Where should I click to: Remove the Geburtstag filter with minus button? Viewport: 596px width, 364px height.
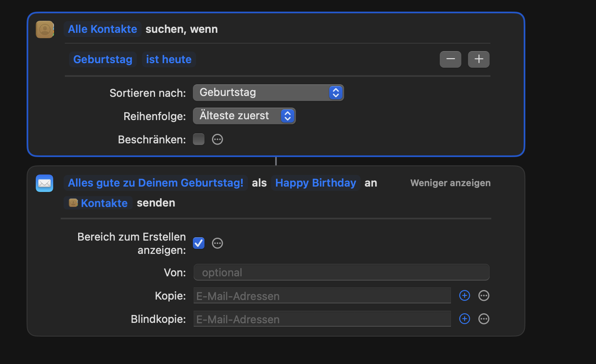click(450, 59)
